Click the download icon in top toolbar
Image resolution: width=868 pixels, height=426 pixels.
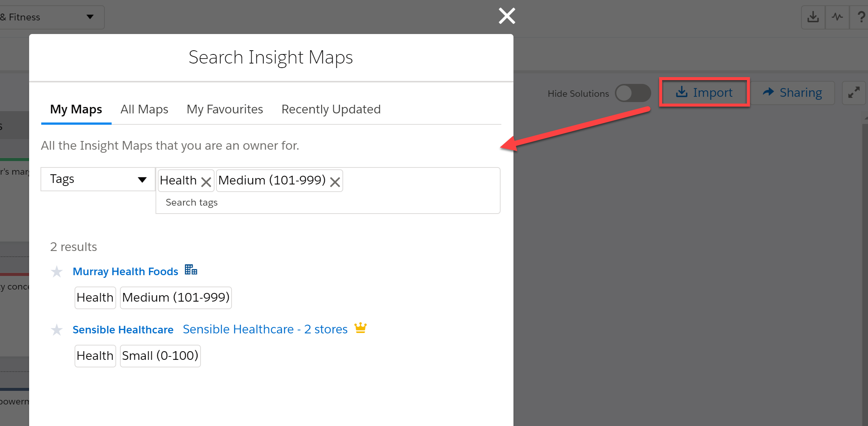tap(813, 17)
